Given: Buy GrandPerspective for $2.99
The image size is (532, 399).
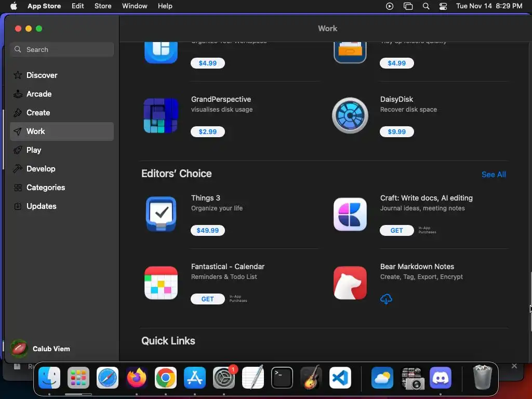Looking at the screenshot, I should [208, 131].
